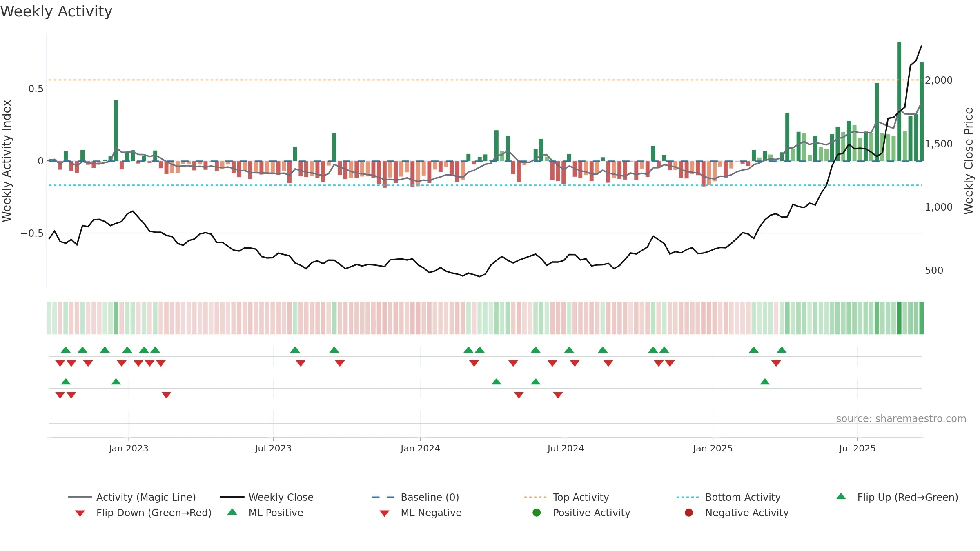Click the Jan 2023 x-axis label
980x551 pixels.
tap(129, 448)
